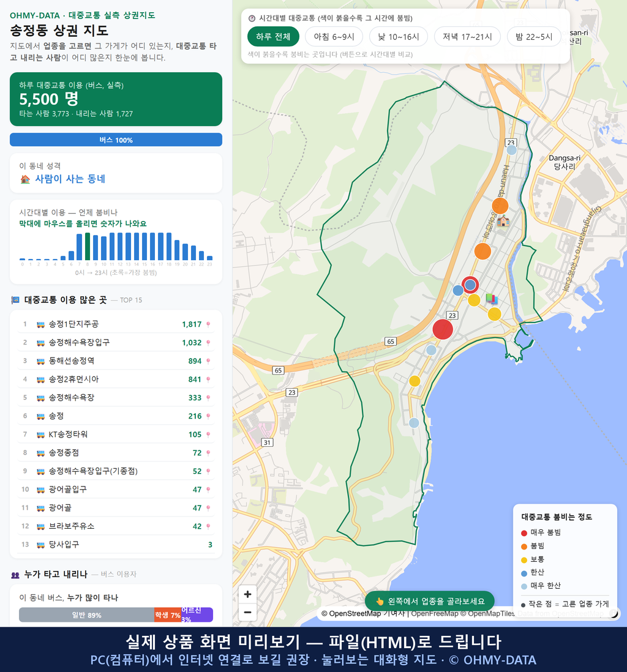Zoom out with the minus button
Viewport: 627px width, 672px height.
point(247,612)
